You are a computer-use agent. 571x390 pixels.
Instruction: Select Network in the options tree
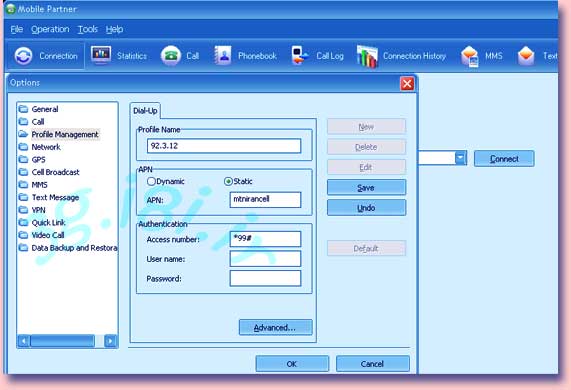tap(46, 147)
